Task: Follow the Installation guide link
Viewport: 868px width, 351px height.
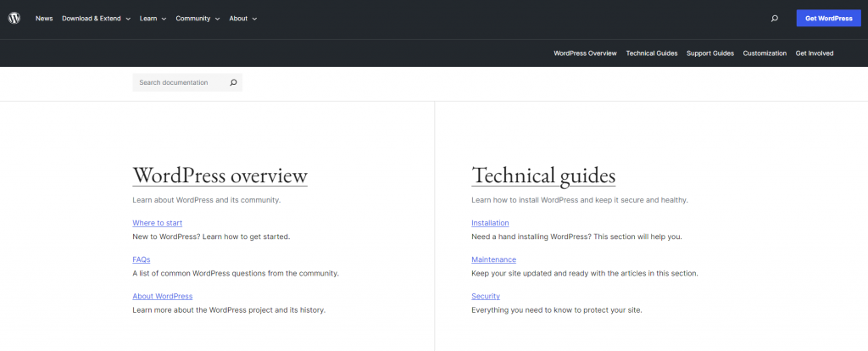Action: (490, 223)
